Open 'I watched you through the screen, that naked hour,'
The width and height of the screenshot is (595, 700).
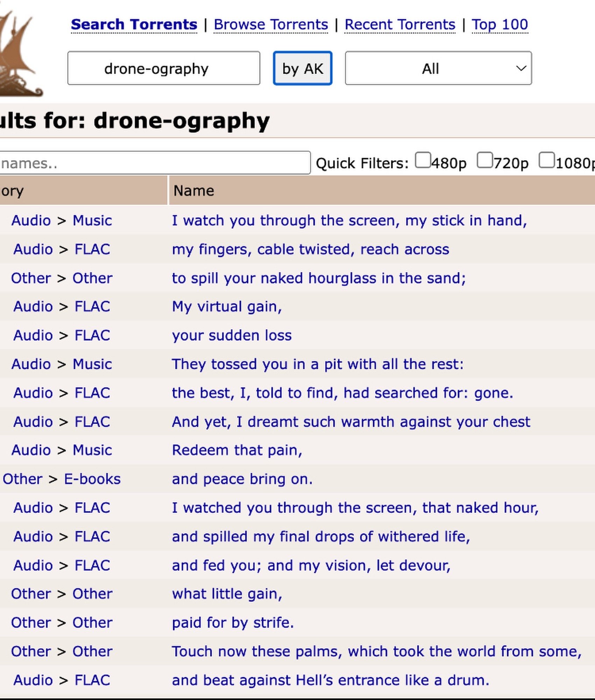pos(355,507)
